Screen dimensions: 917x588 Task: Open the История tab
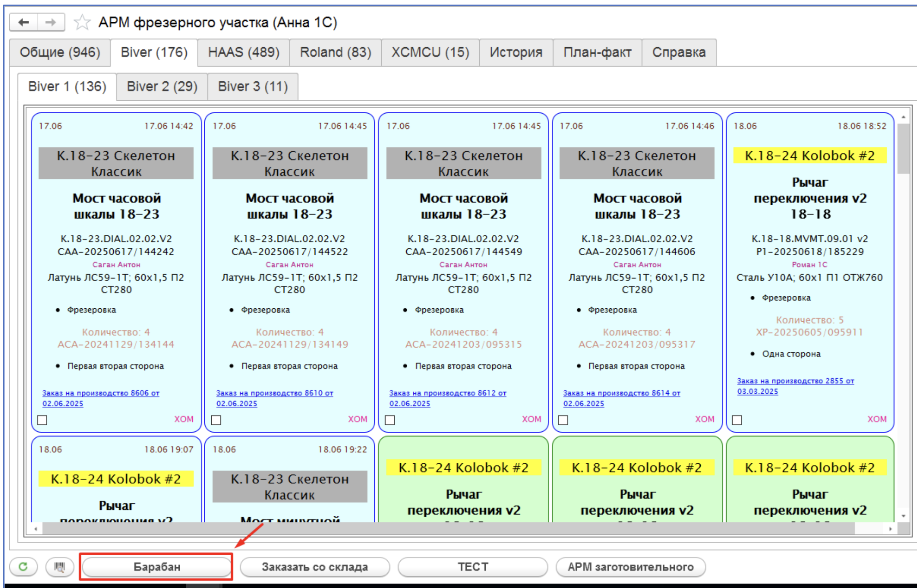(516, 52)
